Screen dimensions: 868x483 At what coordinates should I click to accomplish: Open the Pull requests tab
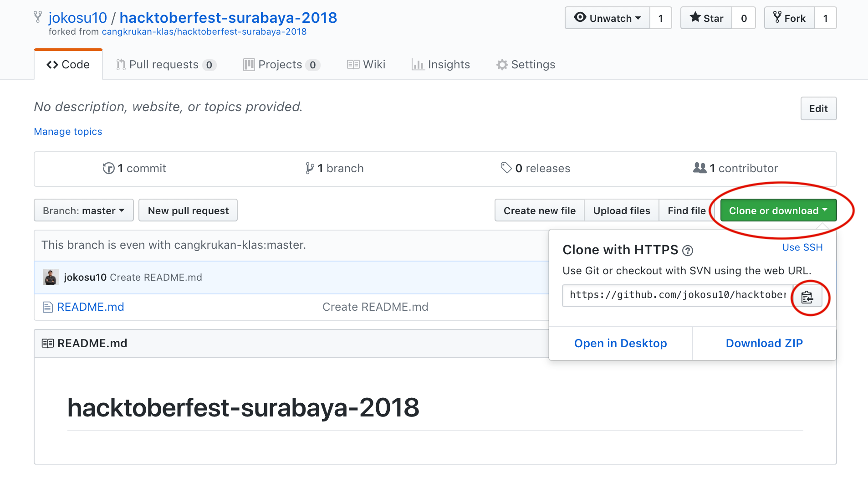point(166,65)
